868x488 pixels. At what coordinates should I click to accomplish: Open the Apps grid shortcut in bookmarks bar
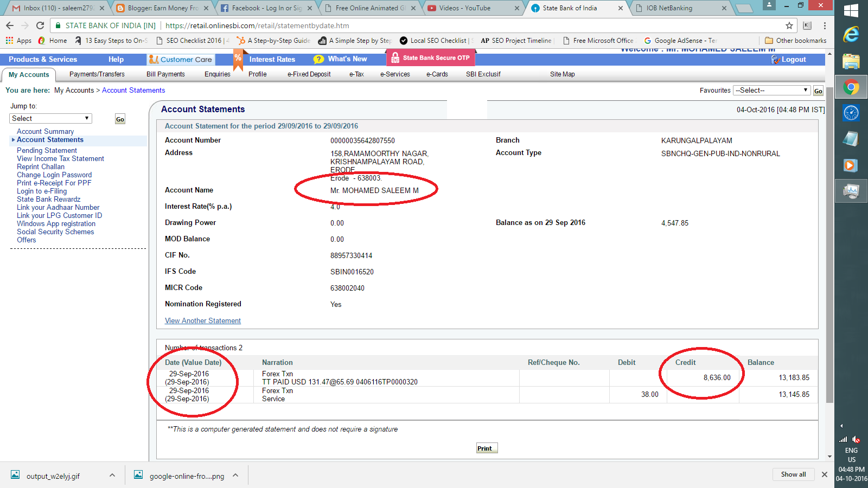18,41
